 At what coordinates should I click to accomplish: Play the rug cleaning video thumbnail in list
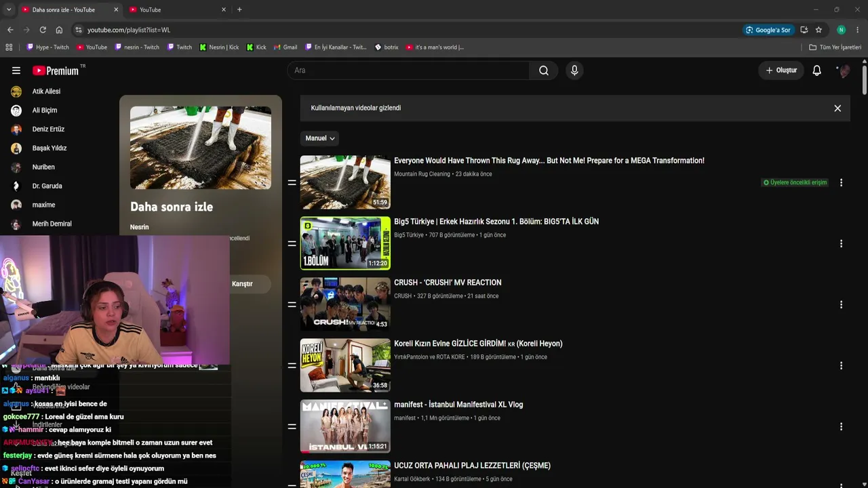[x=345, y=182]
